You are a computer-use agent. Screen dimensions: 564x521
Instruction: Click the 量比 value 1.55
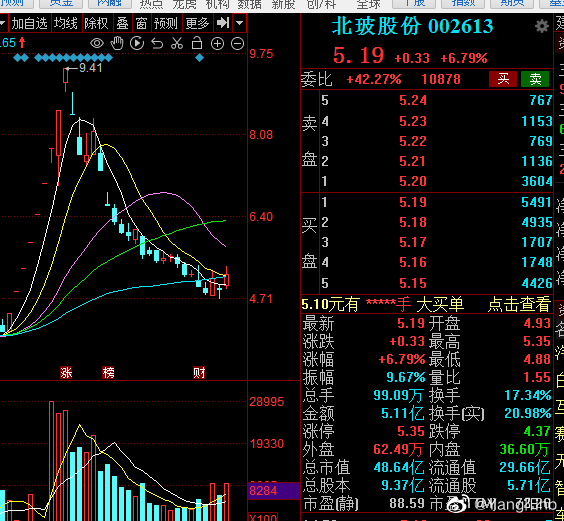[x=537, y=377]
